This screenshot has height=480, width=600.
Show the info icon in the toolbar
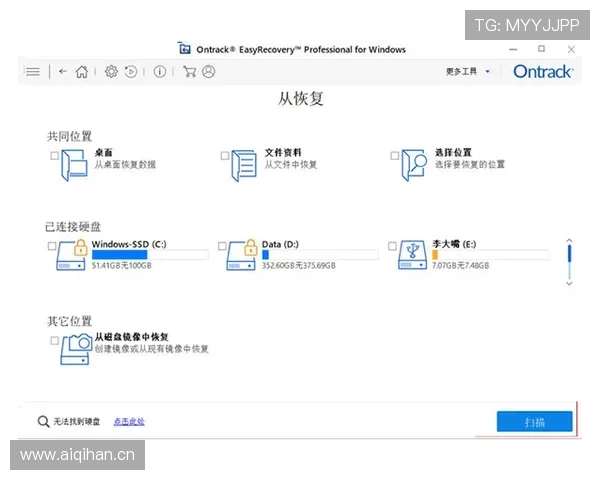[x=160, y=71]
